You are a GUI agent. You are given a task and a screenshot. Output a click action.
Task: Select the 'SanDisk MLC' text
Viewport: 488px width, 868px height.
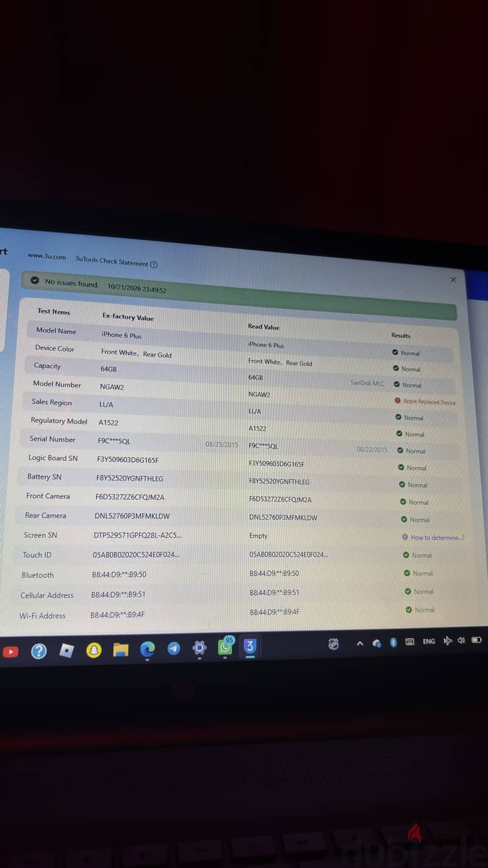(367, 383)
